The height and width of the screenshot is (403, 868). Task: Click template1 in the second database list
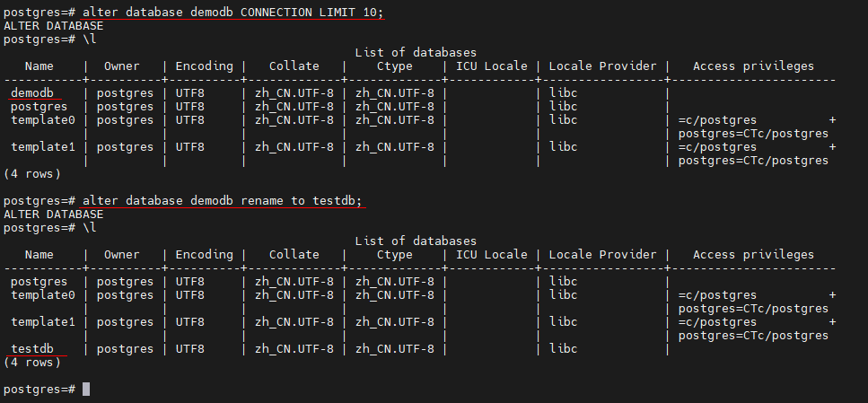43,321
